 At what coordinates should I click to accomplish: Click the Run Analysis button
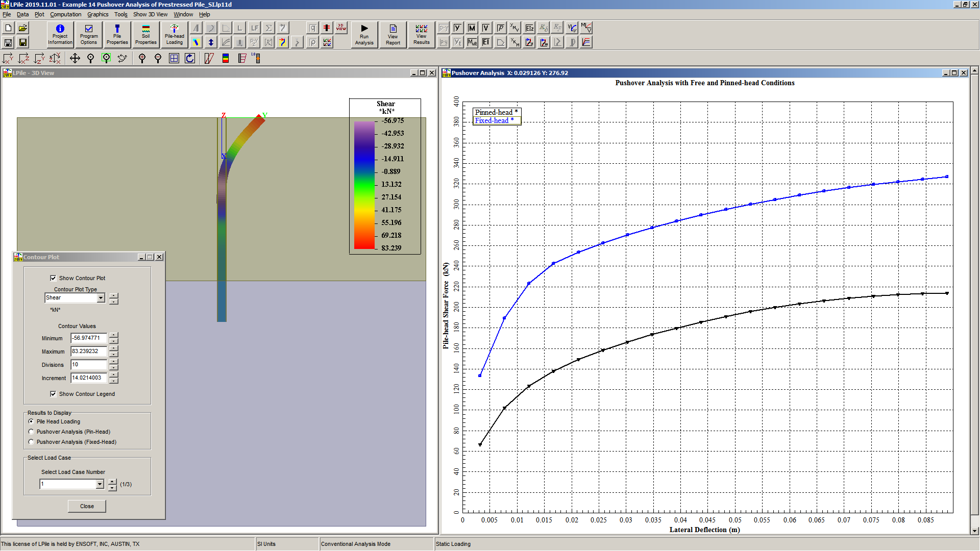[x=364, y=35]
